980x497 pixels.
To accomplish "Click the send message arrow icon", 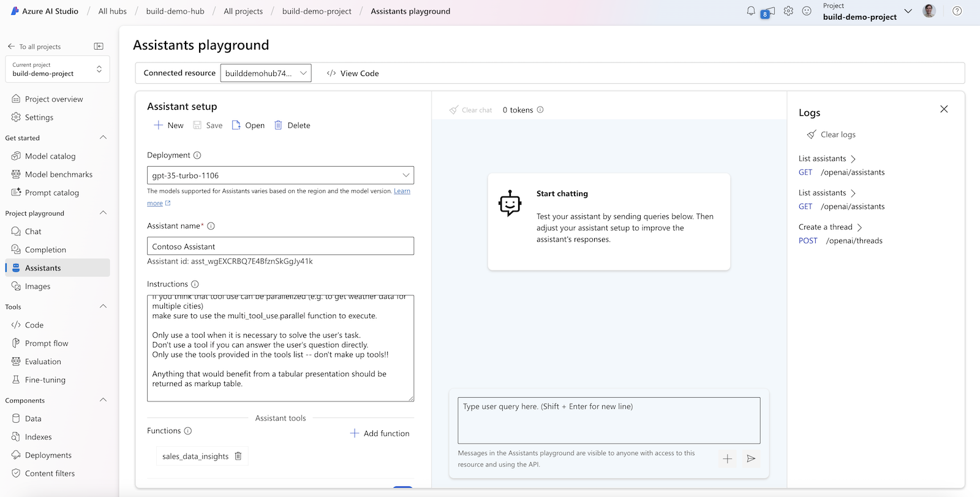I will pos(751,458).
